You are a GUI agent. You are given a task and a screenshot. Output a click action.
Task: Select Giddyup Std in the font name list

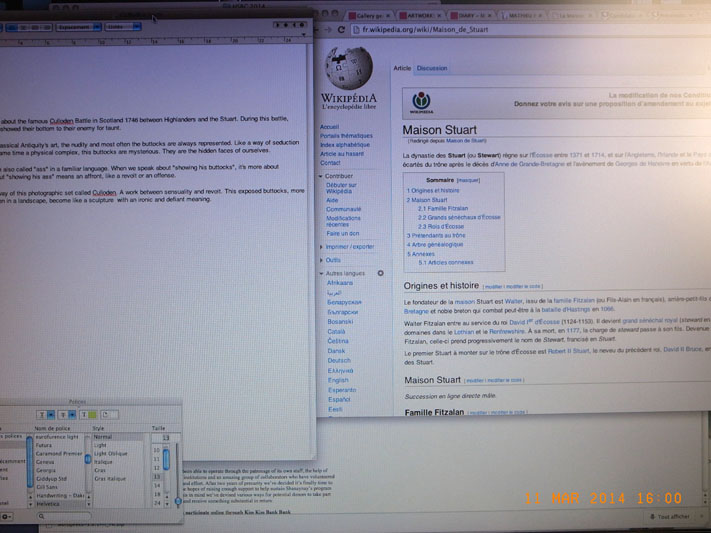[x=51, y=479]
